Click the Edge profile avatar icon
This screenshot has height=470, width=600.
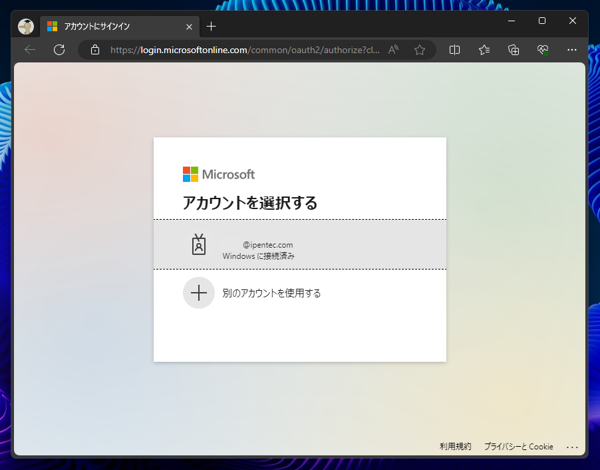point(26,27)
